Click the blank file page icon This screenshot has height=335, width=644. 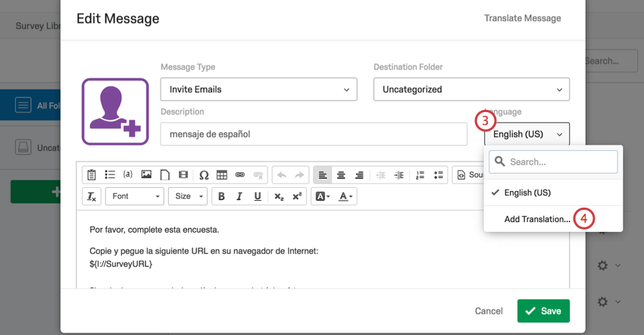click(164, 175)
